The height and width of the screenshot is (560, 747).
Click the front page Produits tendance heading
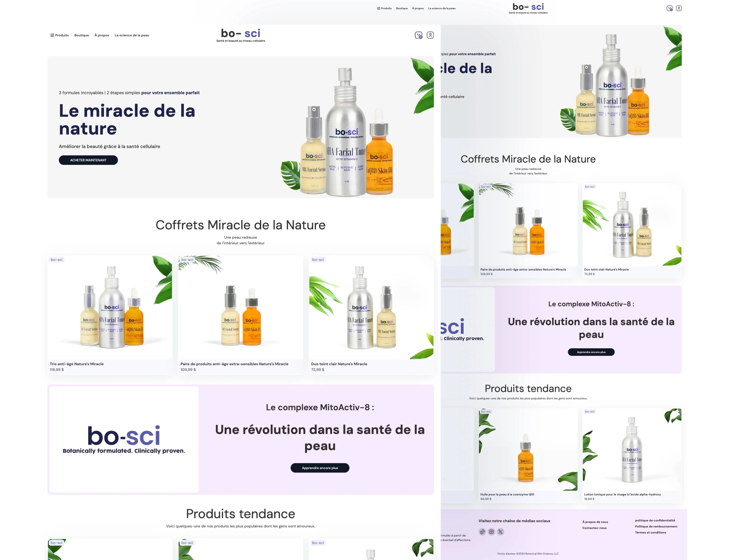pyautogui.click(x=240, y=514)
